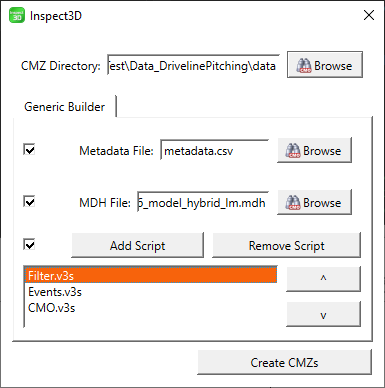Click the Inspect3D app icon in title bar

click(17, 16)
